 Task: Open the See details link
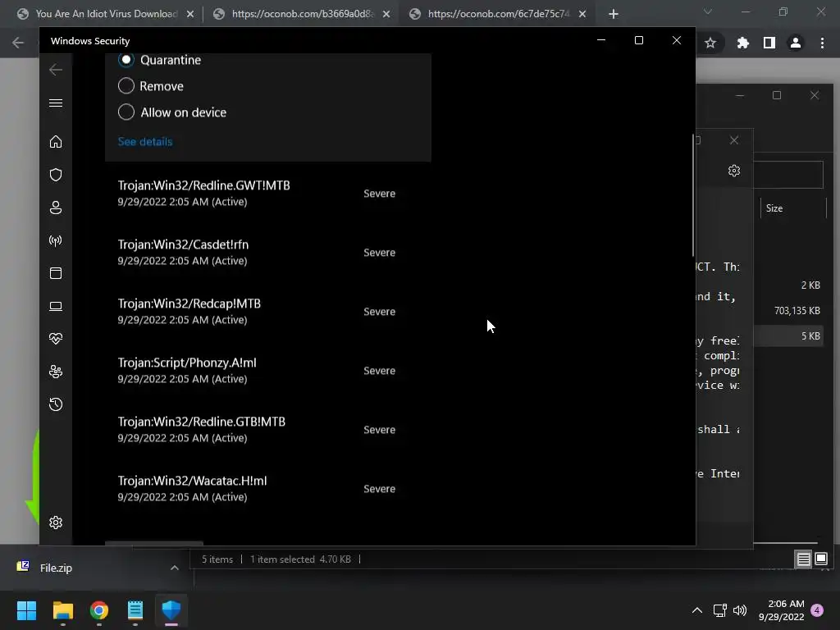pos(145,141)
